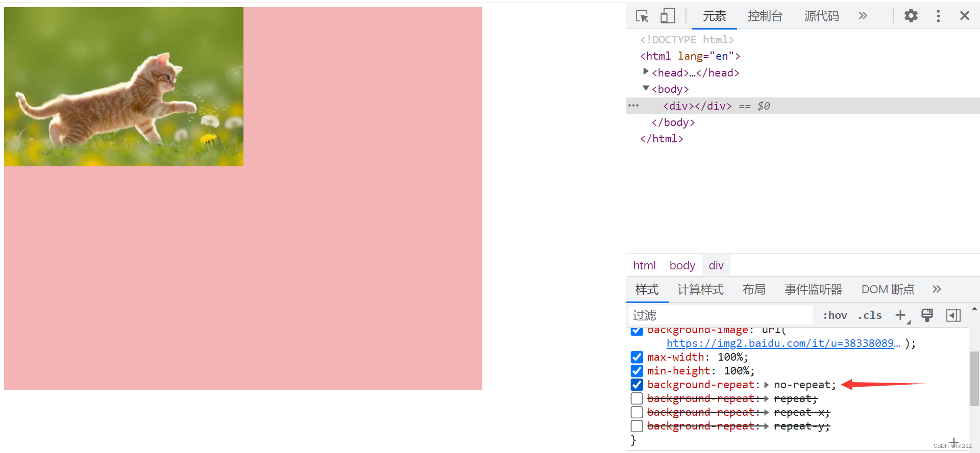The image size is (980, 453).
Task: Click the closing html tag
Action: click(661, 139)
